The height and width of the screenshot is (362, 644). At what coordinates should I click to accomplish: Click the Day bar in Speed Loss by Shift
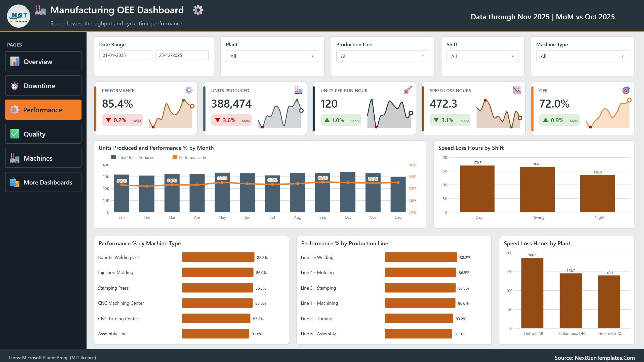pyautogui.click(x=477, y=189)
